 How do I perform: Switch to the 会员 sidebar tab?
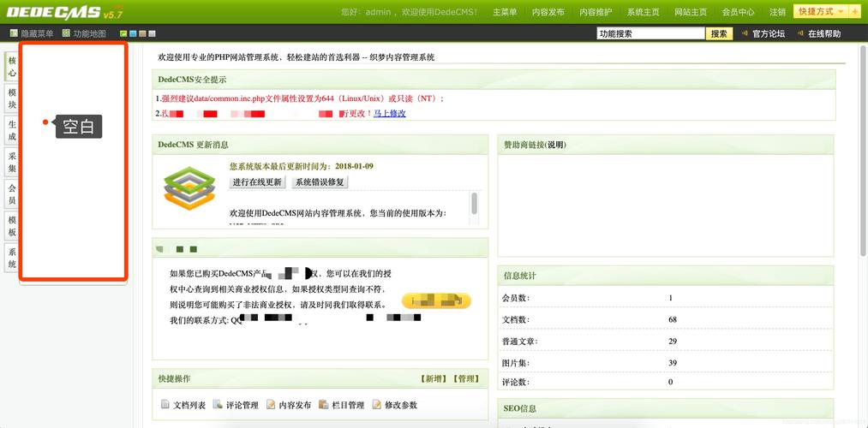[x=12, y=194]
